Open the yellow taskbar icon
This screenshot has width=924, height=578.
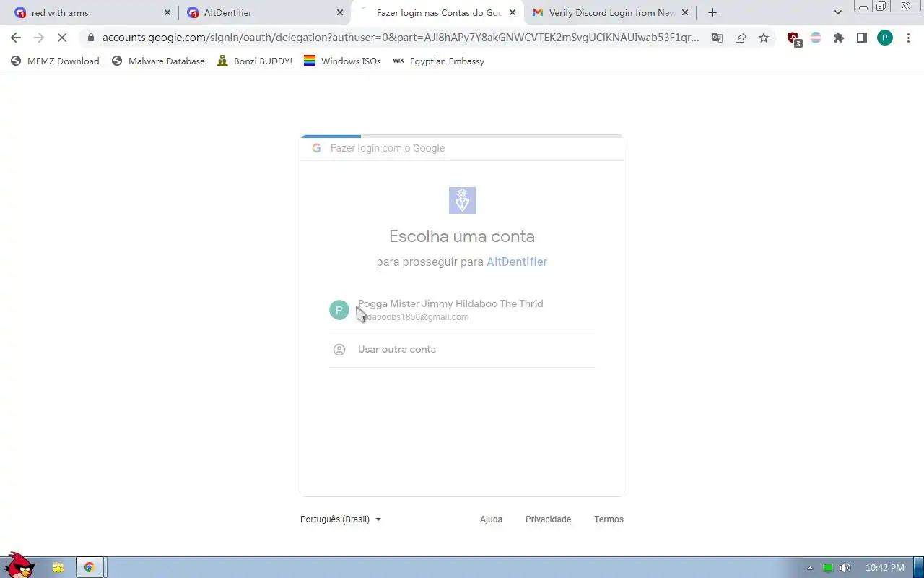pos(58,568)
